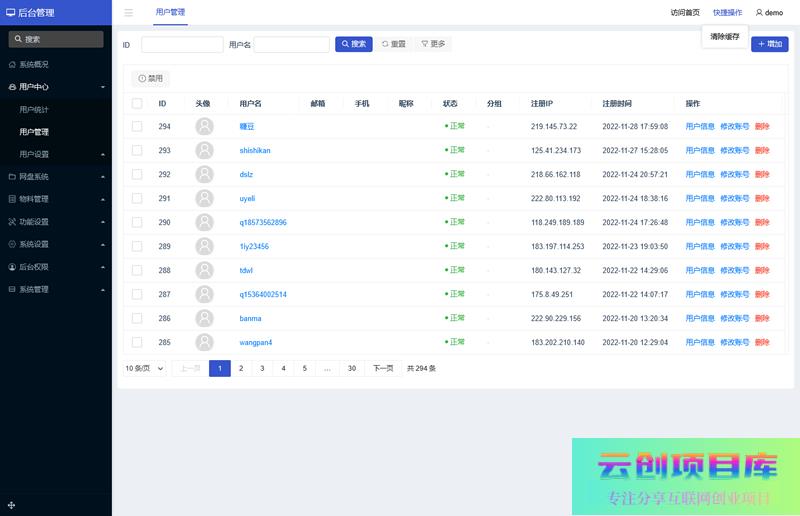Click the 禁用 disable button

click(151, 78)
